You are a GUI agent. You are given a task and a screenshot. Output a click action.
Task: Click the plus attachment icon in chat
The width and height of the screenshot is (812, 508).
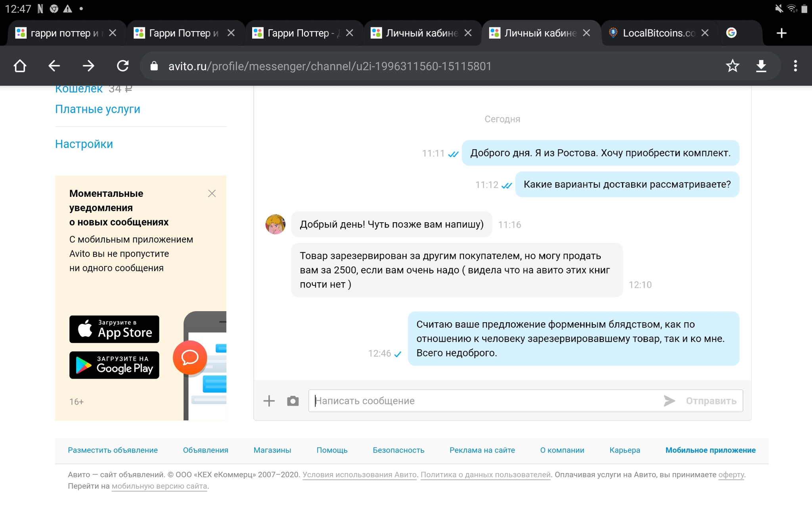pos(269,401)
